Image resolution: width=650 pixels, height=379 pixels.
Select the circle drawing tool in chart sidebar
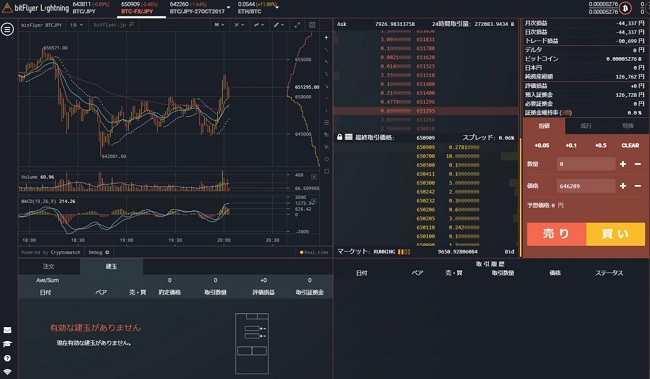(x=326, y=159)
